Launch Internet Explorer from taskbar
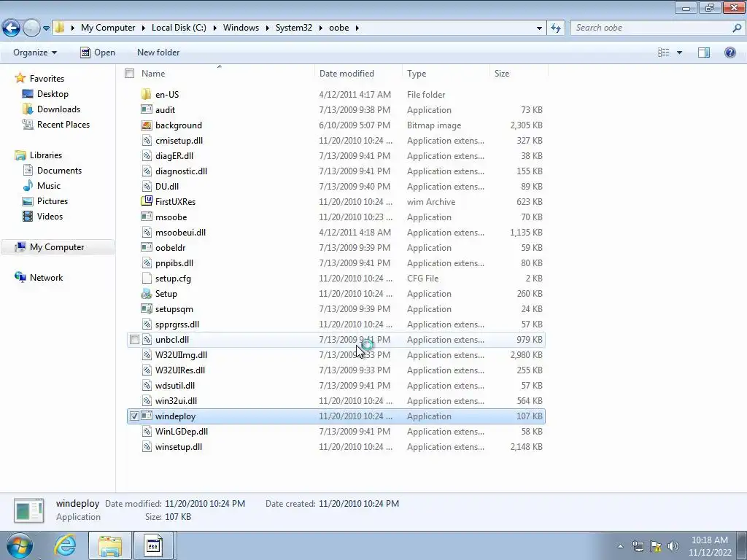 pyautogui.click(x=65, y=545)
